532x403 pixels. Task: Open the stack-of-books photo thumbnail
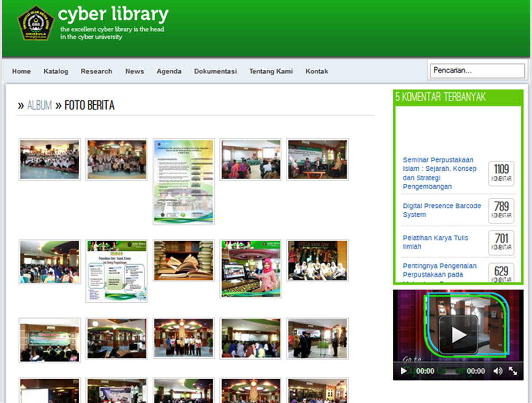tap(183, 261)
